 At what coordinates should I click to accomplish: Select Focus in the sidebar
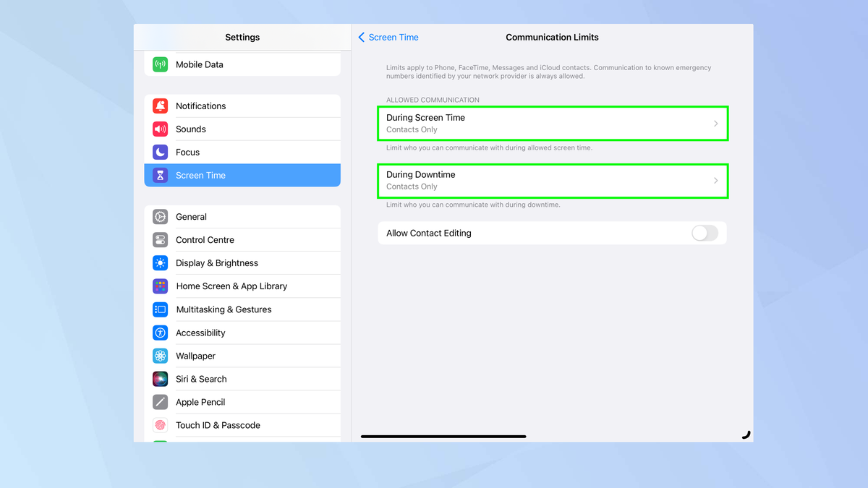(242, 152)
